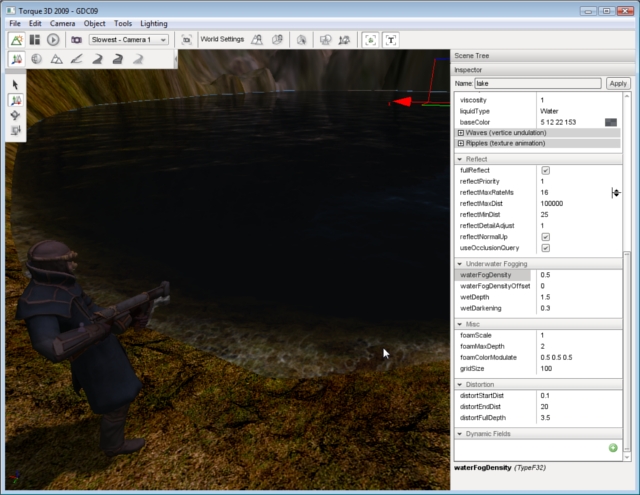Disable the useOcclusionQuery checkbox
Image resolution: width=640 pixels, height=495 pixels.
545,247
